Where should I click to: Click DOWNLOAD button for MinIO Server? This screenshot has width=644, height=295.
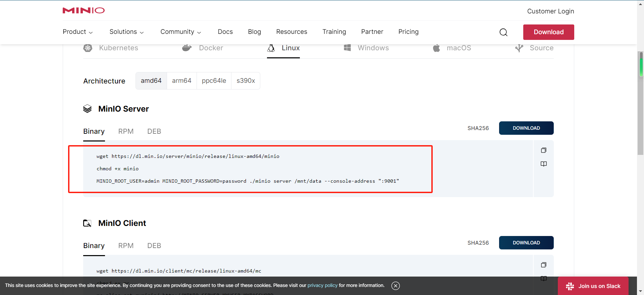pyautogui.click(x=526, y=128)
